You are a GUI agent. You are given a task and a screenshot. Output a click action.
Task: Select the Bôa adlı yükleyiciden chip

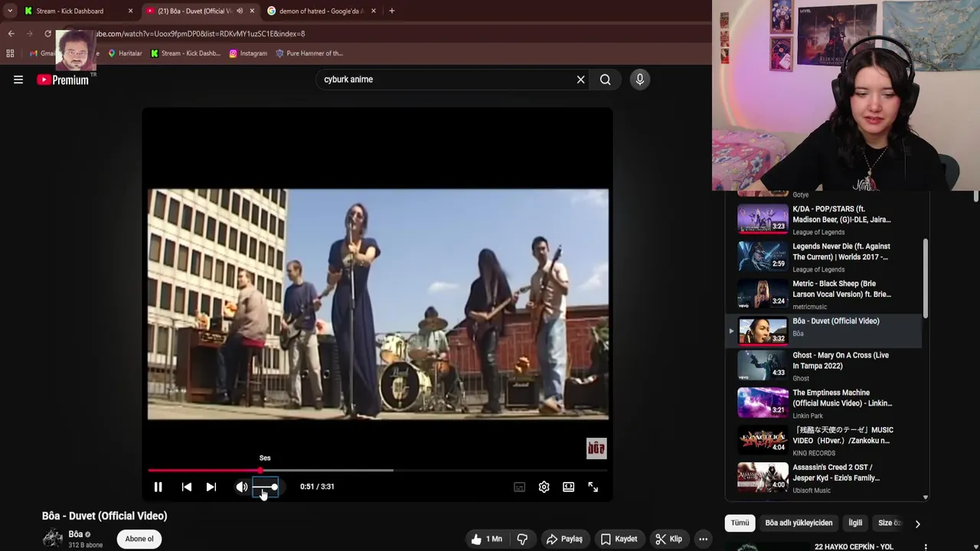(x=799, y=523)
